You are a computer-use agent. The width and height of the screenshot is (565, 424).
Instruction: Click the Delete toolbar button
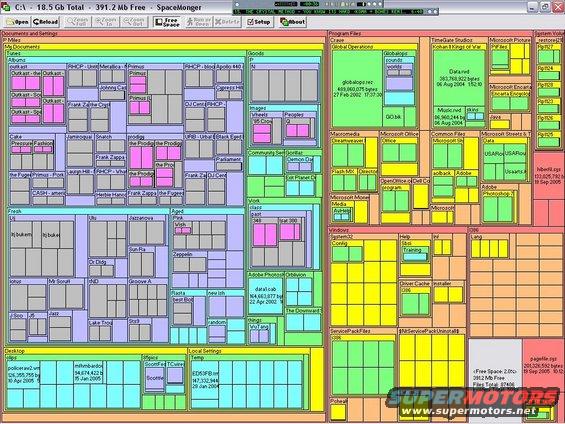[227, 22]
